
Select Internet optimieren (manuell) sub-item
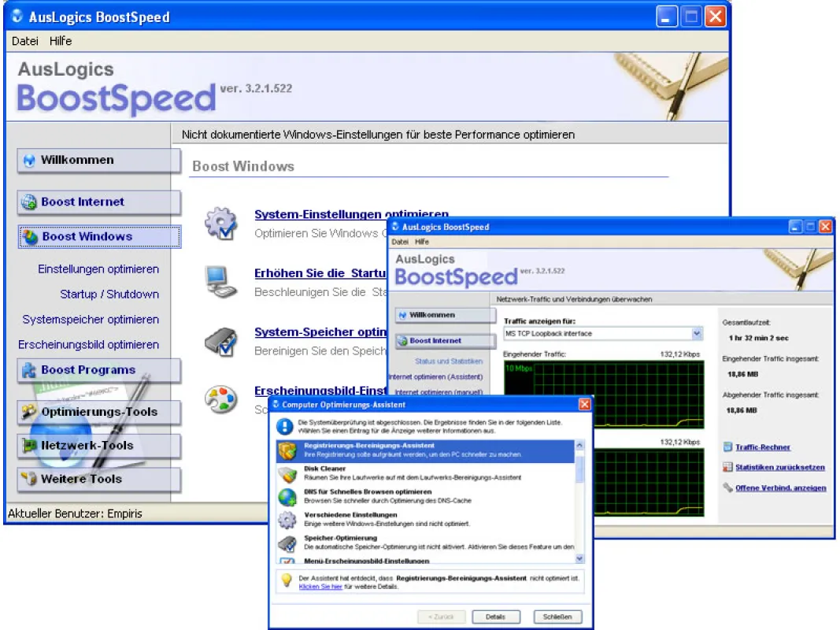point(439,392)
